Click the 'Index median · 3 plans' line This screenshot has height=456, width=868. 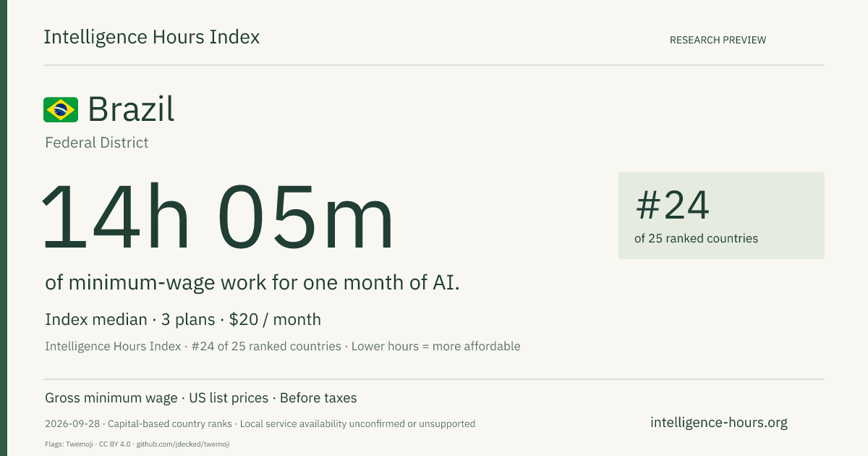coord(131,319)
